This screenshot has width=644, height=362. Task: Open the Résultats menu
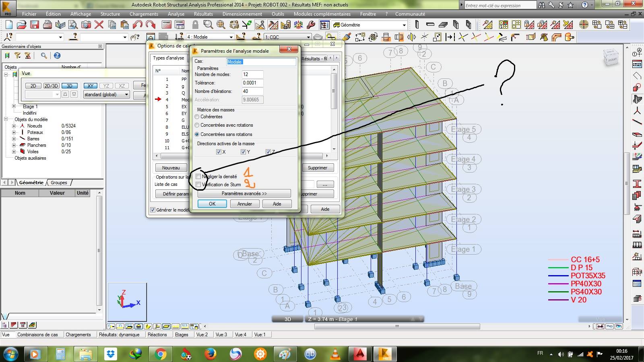tap(203, 14)
